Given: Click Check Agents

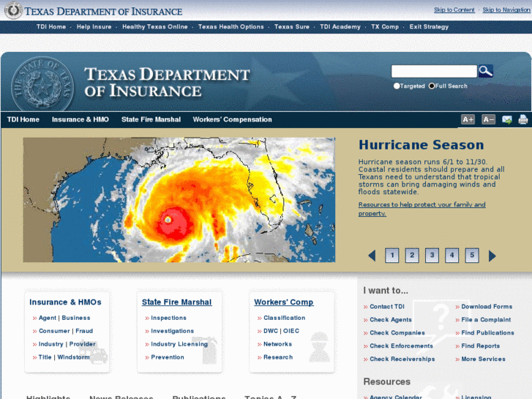Looking at the screenshot, I should [x=391, y=319].
